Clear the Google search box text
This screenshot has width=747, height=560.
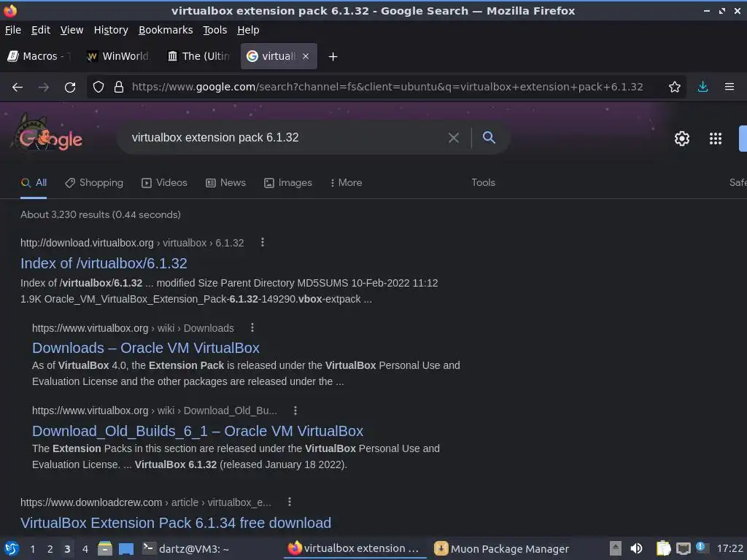tap(454, 138)
